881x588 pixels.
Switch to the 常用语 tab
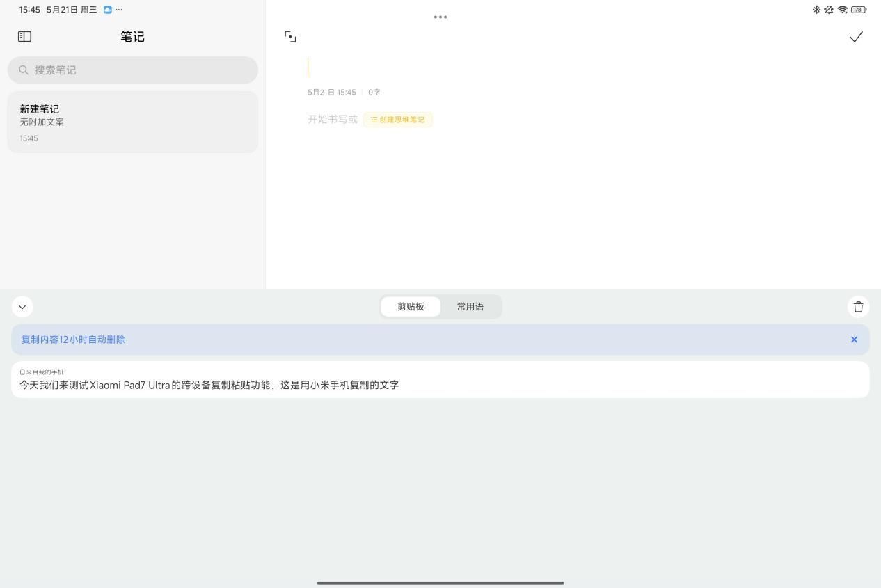tap(470, 307)
